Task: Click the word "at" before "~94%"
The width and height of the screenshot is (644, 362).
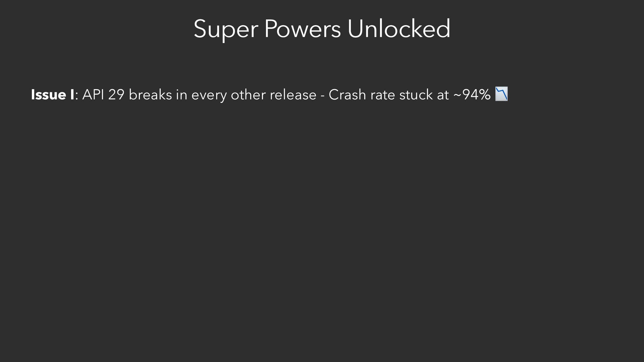Action: point(443,95)
